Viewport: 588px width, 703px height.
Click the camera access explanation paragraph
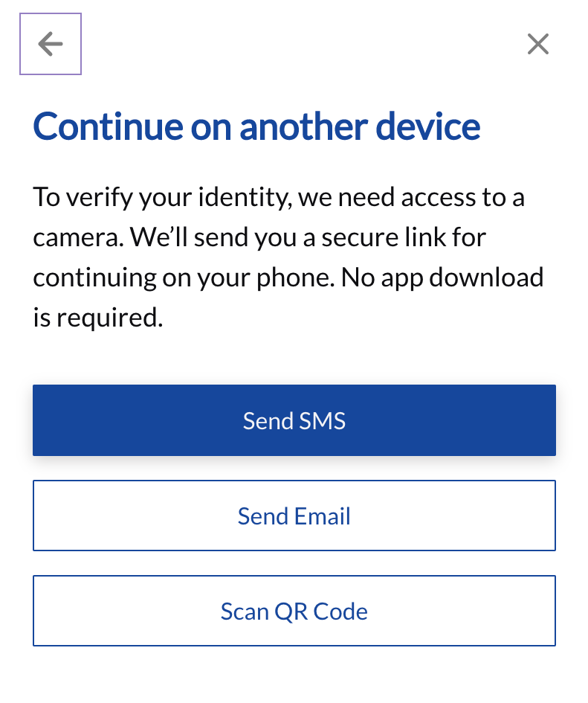coord(288,257)
